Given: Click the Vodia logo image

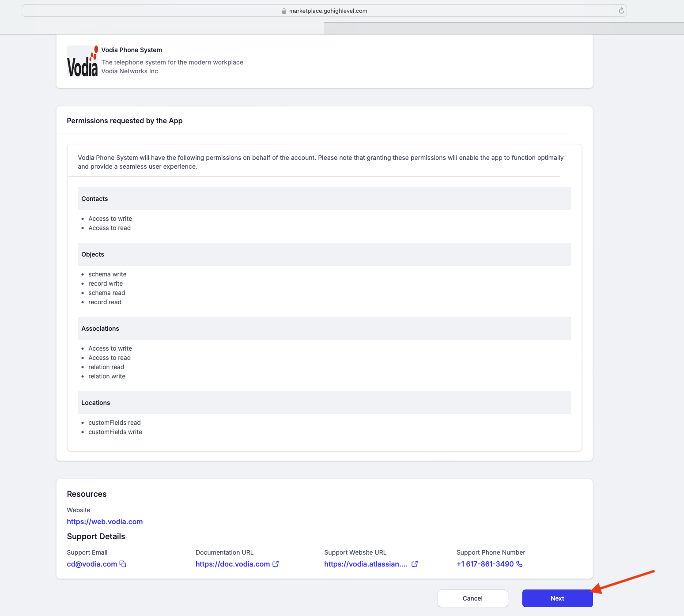Looking at the screenshot, I should (83, 61).
